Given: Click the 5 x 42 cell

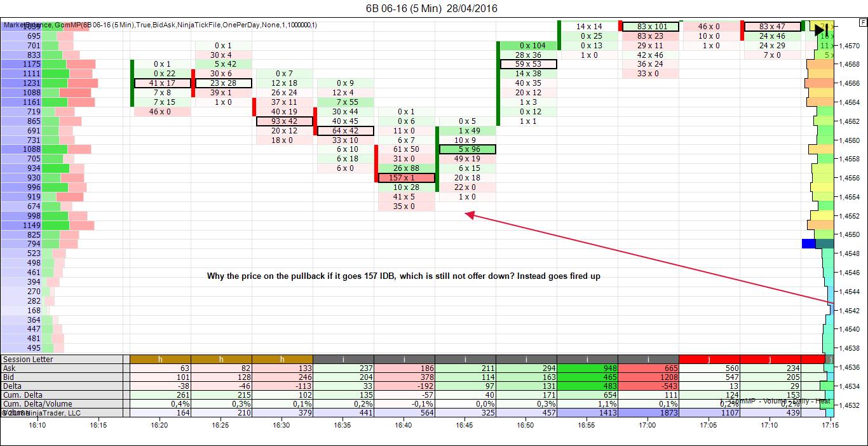Looking at the screenshot, I should pos(223,64).
